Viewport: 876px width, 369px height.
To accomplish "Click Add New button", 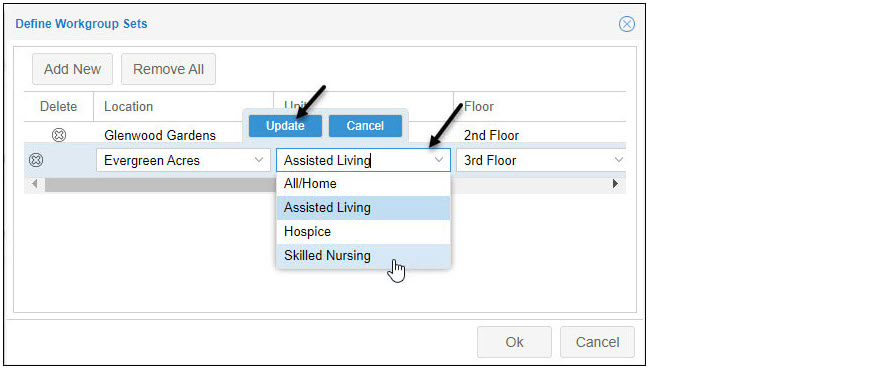I will click(x=72, y=69).
